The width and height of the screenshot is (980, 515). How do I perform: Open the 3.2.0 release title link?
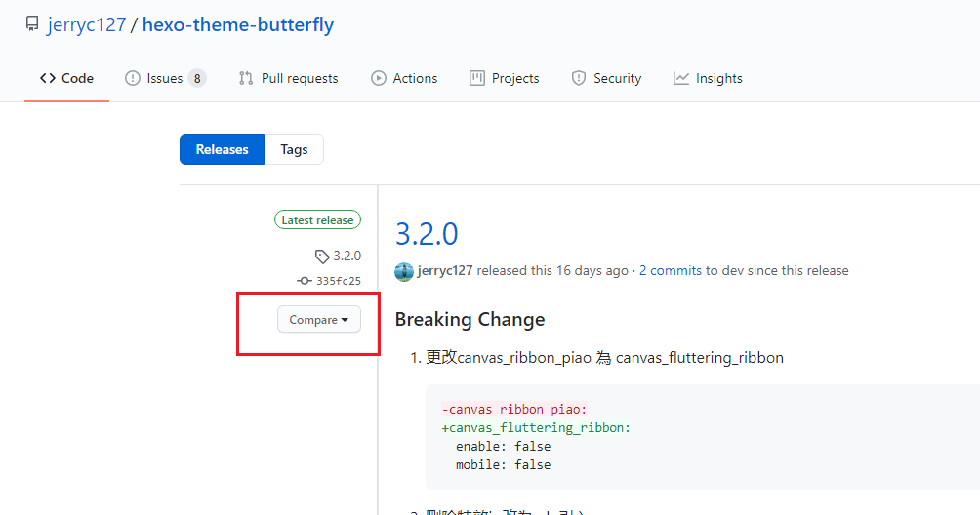427,234
